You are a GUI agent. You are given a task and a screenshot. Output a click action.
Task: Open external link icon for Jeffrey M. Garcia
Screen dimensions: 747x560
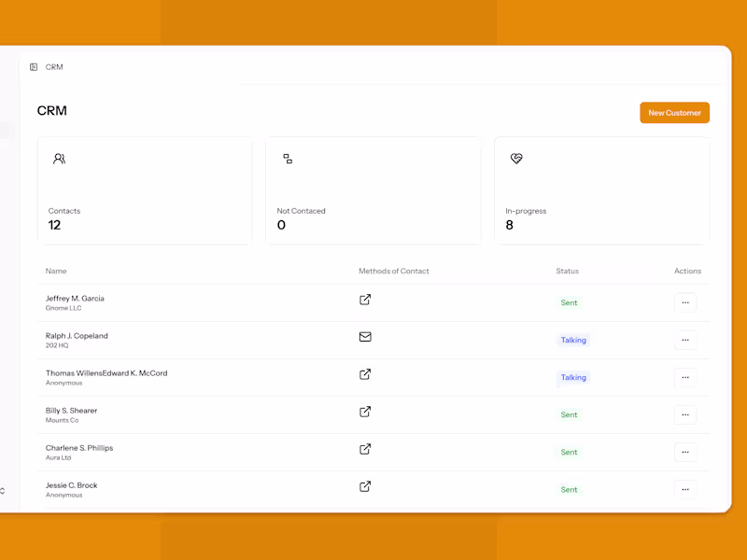tap(365, 300)
